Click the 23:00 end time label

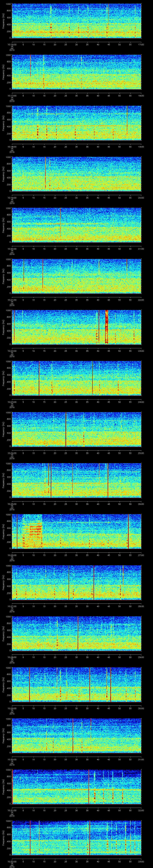tap(141, 351)
